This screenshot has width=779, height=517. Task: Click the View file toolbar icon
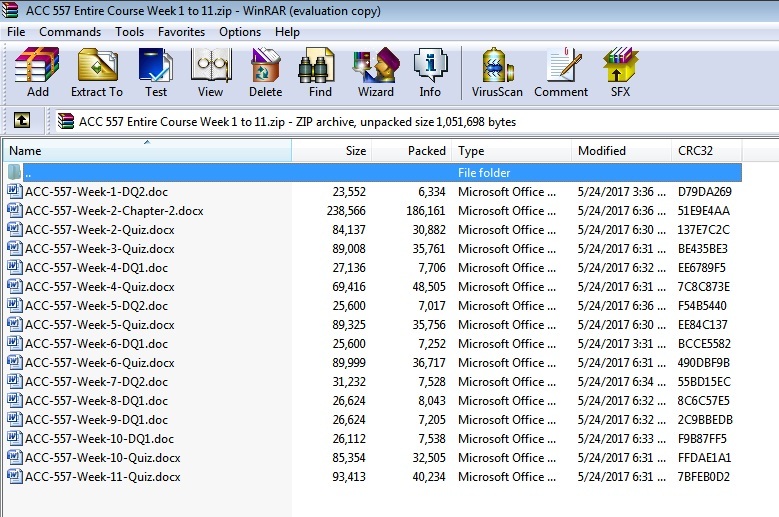211,66
